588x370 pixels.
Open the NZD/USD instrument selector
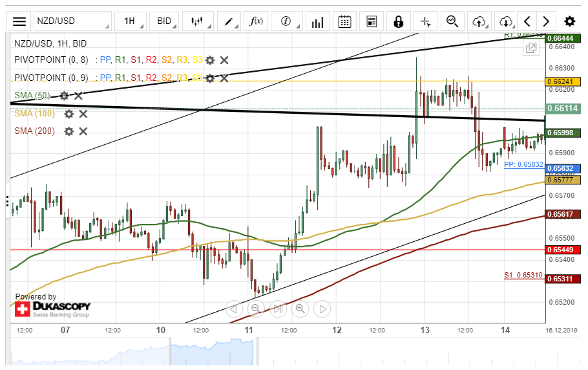(x=73, y=21)
